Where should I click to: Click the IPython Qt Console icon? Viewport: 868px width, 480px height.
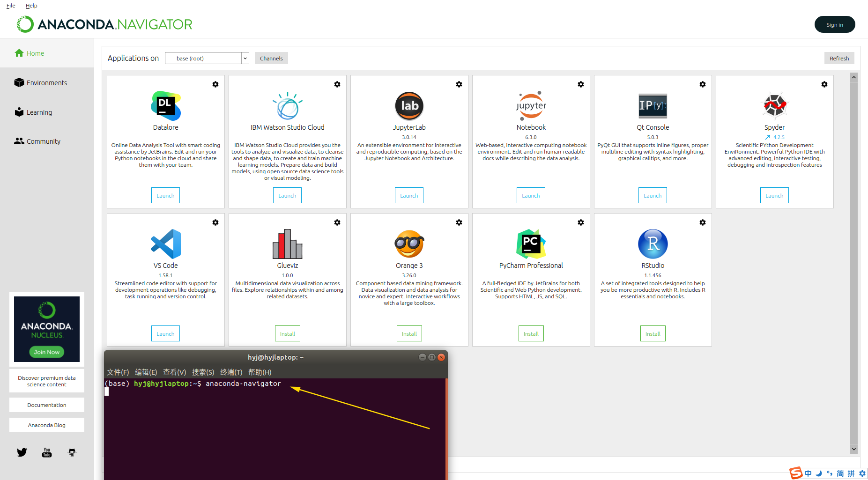pyautogui.click(x=653, y=106)
